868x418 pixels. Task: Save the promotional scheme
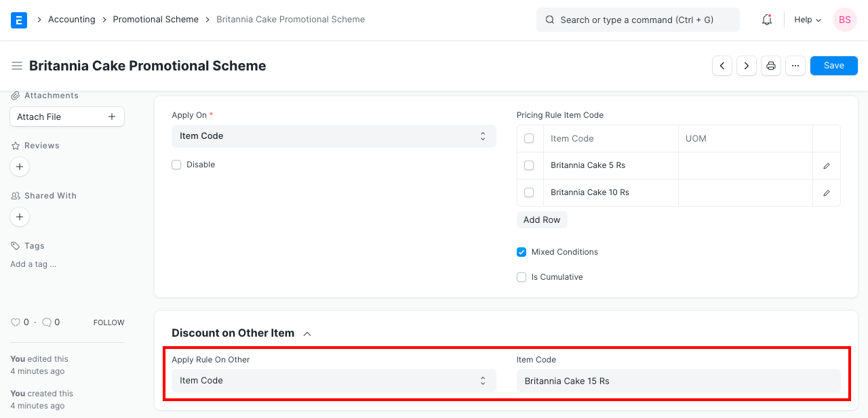833,65
